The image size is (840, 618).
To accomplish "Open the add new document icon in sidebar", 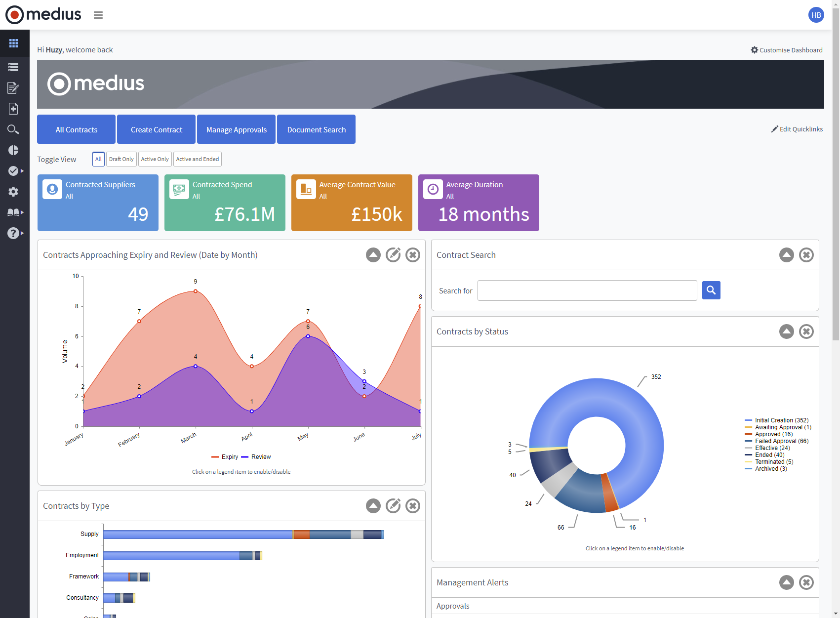I will (13, 109).
